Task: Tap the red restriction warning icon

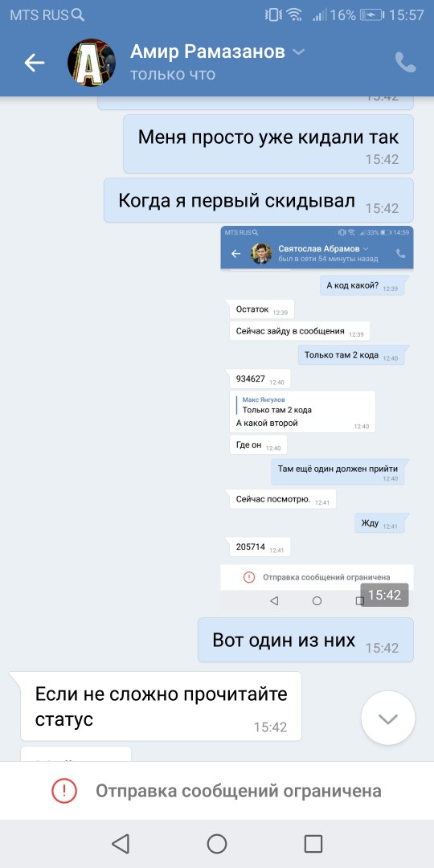Action: coord(64,791)
